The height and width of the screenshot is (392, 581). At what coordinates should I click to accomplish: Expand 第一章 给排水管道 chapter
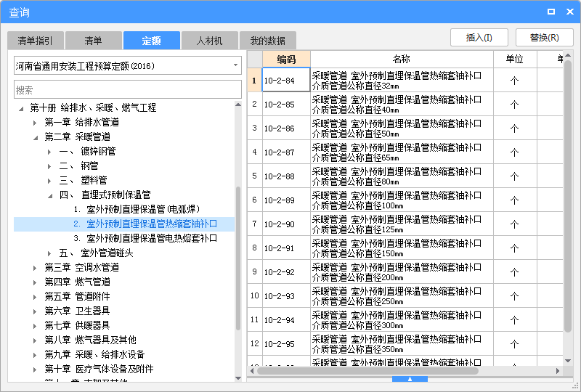click(x=35, y=123)
